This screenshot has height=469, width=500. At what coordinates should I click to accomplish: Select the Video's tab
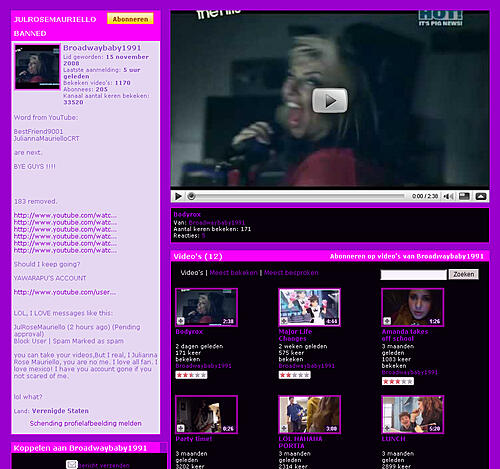(192, 273)
